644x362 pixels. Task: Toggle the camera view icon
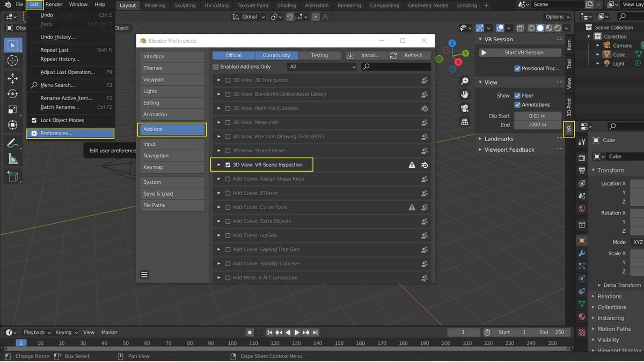[x=465, y=108]
